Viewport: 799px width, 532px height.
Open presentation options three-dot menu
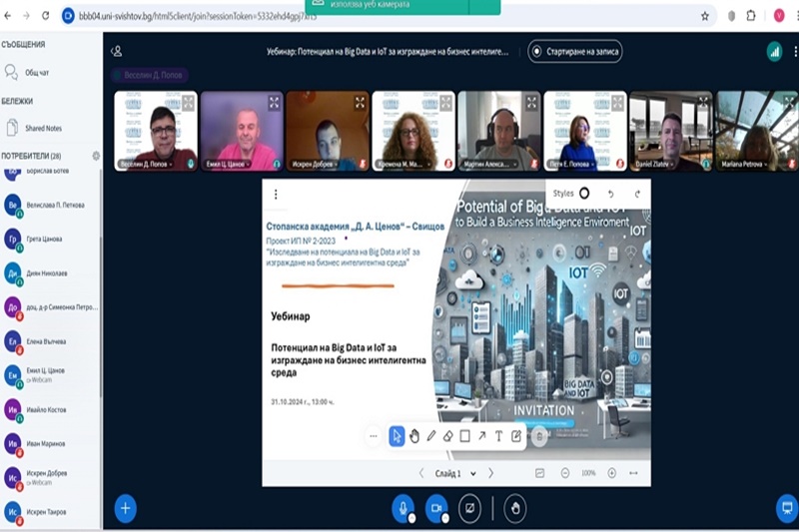coord(276,194)
